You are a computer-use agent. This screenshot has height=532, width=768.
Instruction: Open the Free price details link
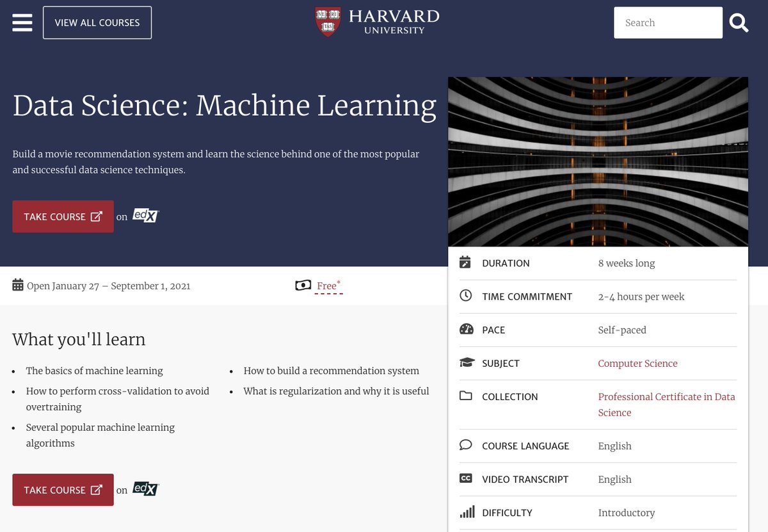click(x=329, y=286)
